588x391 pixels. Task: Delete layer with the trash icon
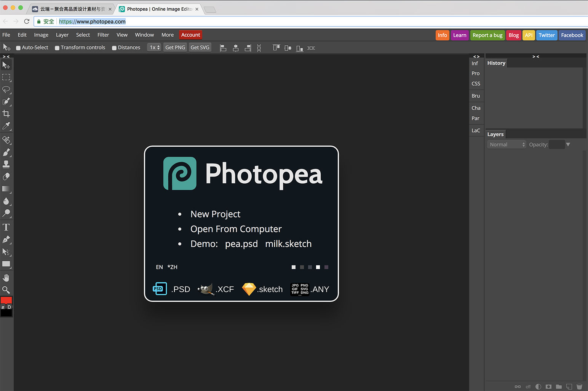pos(579,386)
